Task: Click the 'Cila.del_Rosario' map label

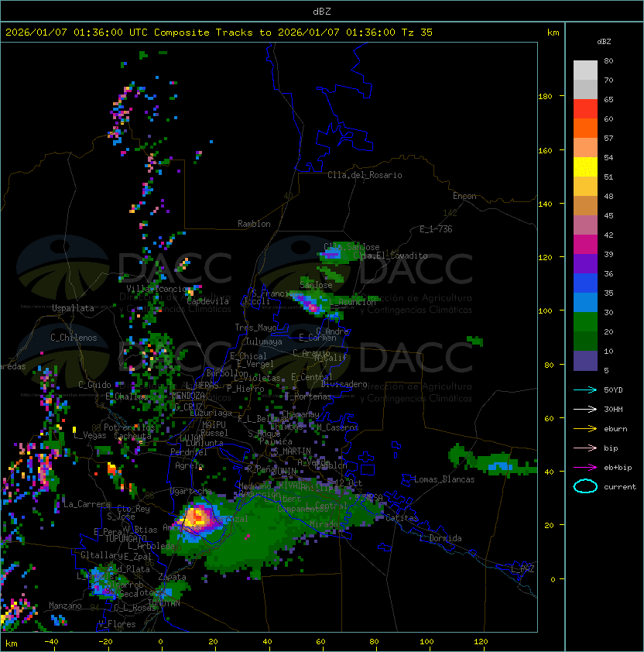Action: 365,175
